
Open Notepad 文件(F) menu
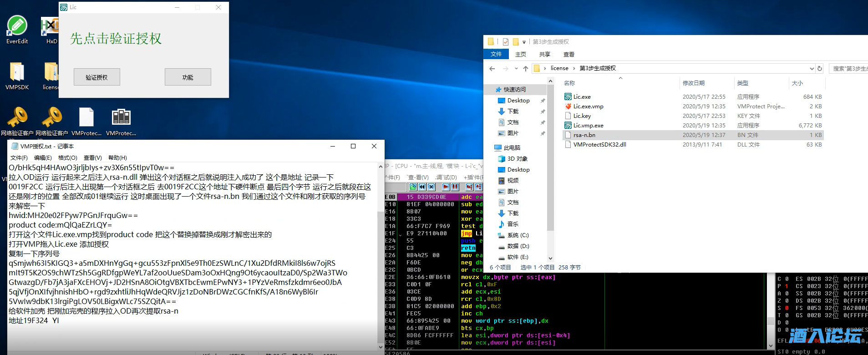[x=19, y=157]
